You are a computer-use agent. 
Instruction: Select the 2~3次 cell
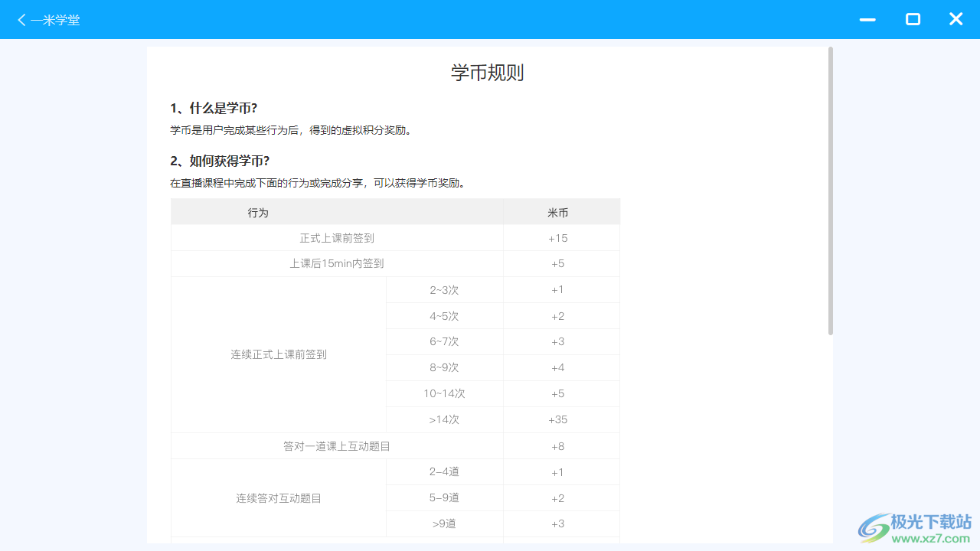coord(445,289)
